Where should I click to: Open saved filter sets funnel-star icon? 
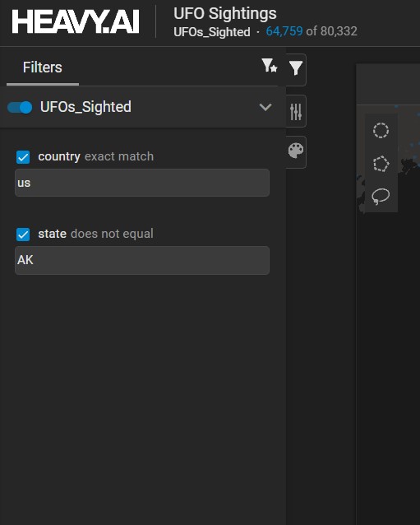click(x=270, y=66)
